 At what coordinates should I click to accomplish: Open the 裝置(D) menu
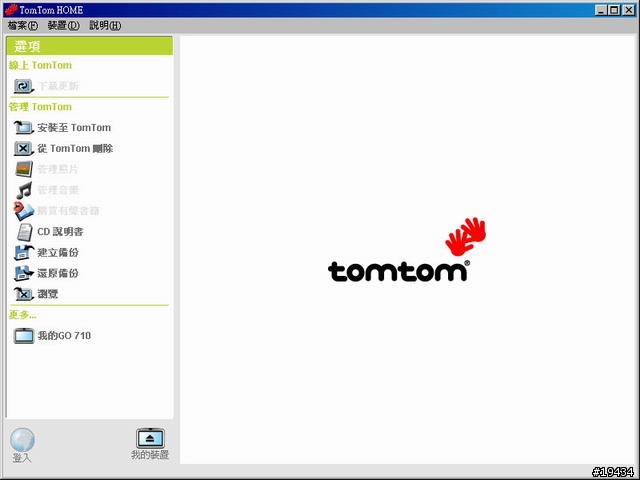pos(63,25)
